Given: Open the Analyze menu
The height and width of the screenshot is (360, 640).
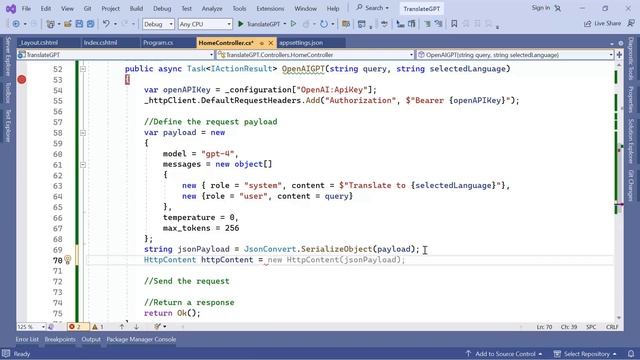Looking at the screenshot, I should click(212, 8).
